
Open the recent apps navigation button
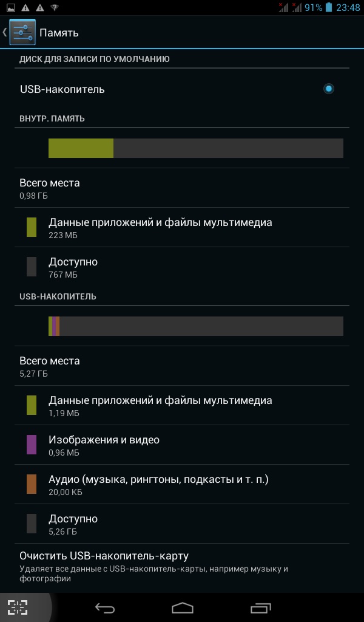tap(260, 607)
